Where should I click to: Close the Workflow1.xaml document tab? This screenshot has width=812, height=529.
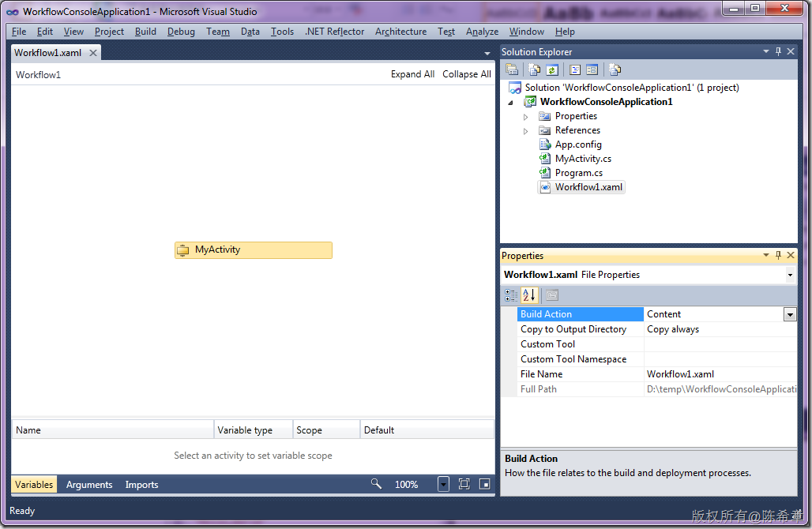[93, 53]
